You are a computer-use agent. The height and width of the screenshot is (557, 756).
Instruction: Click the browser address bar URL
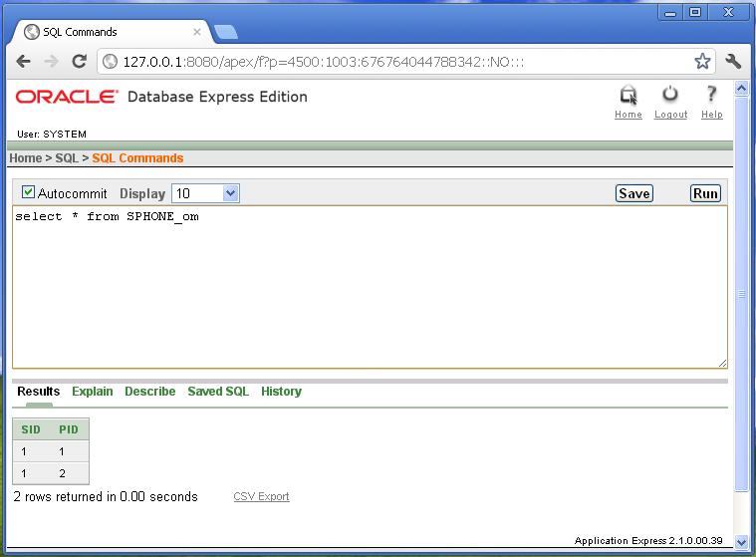coord(323,62)
